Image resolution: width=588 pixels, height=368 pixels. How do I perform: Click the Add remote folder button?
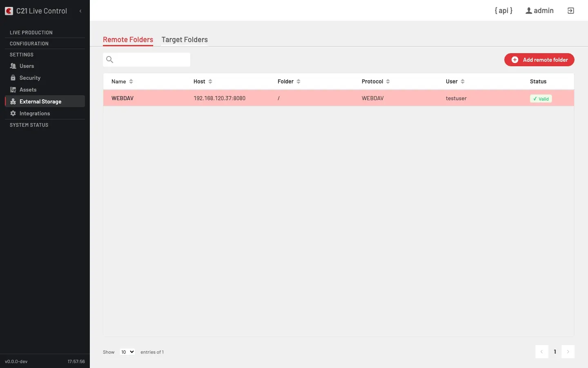point(539,60)
